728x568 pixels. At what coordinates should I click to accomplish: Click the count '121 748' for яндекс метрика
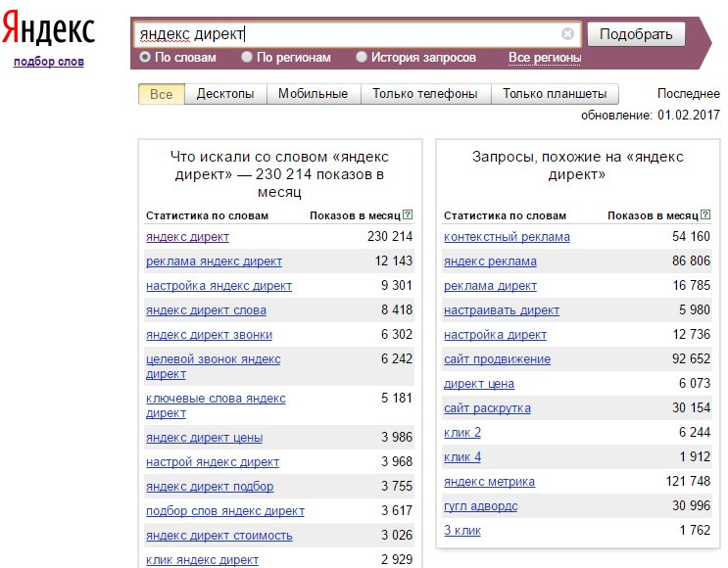tap(688, 482)
